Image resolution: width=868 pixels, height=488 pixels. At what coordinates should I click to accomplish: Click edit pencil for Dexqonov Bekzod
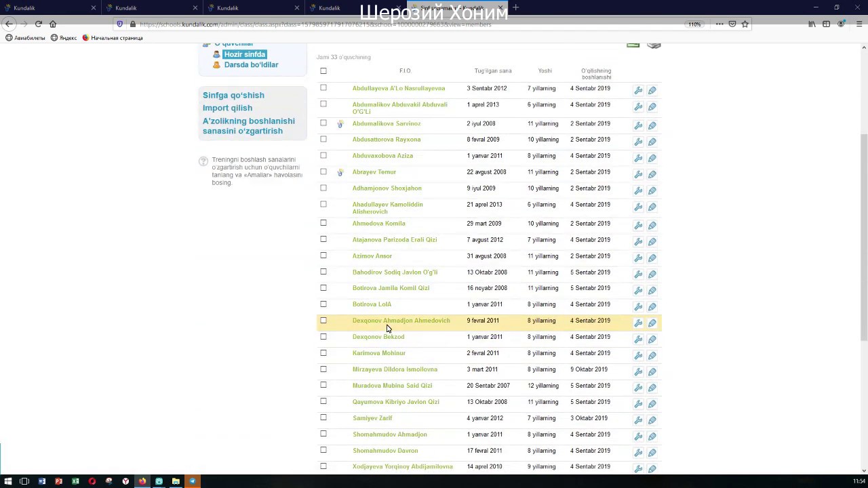(x=652, y=339)
